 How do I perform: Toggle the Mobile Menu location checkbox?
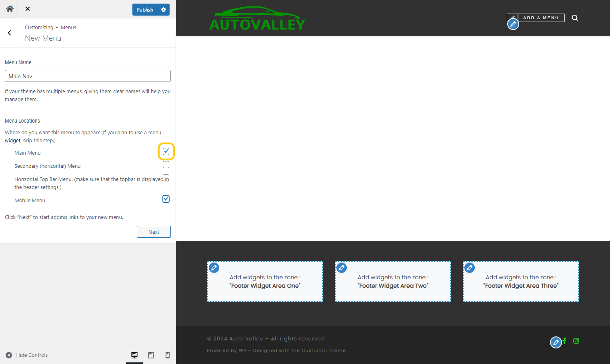click(x=166, y=199)
